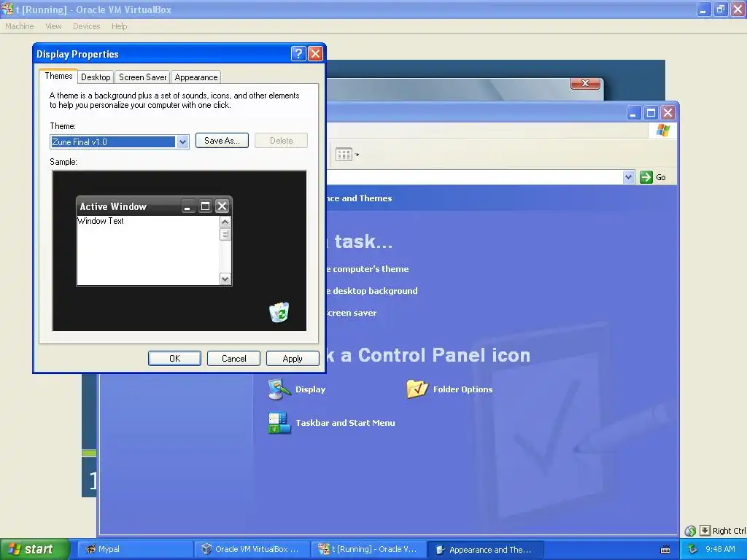Screen dimensions: 747x560
Task: Switch to t [Running] taskbar item
Action: point(368,550)
